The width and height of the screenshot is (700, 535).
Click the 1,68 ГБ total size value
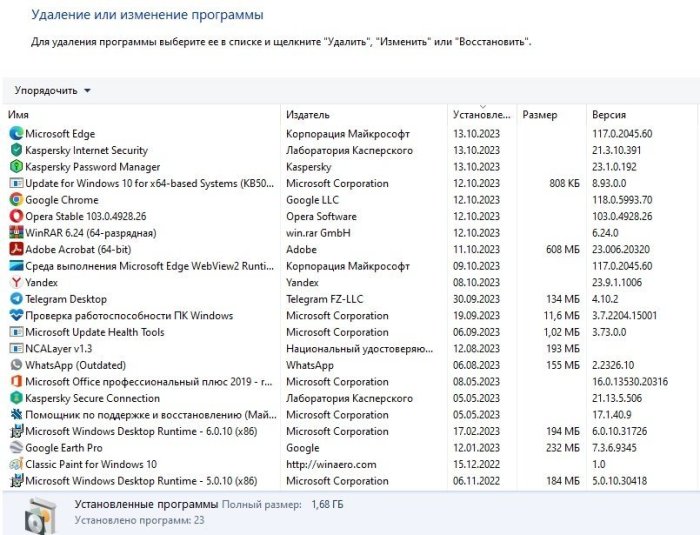[x=327, y=505]
